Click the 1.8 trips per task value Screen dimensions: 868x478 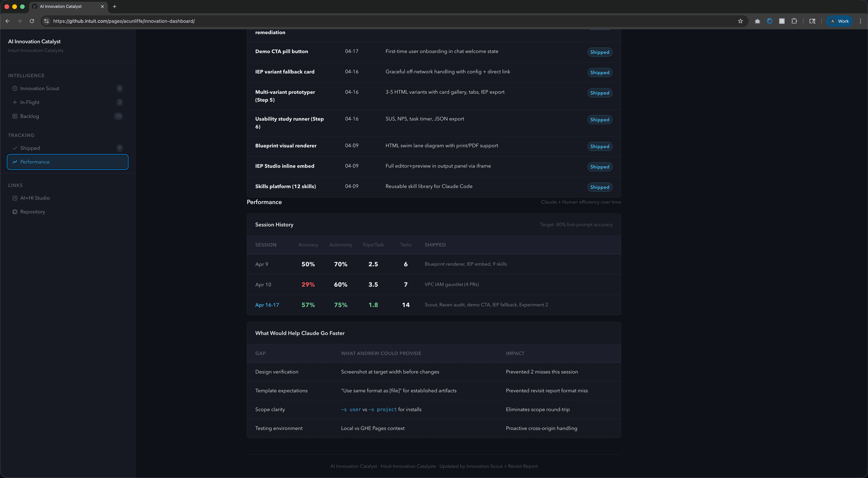point(373,305)
